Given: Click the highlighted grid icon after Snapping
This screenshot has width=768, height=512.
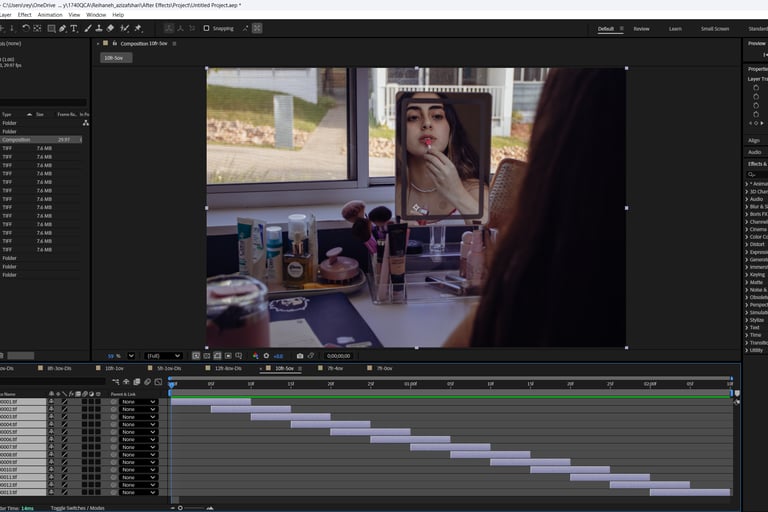Looking at the screenshot, I should [257, 28].
